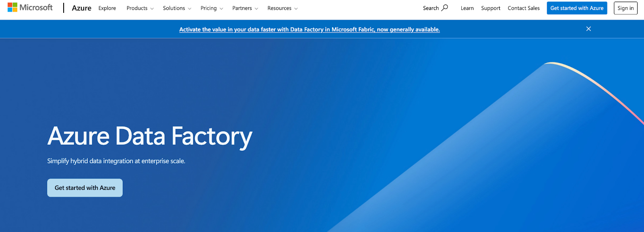Expand the Solutions dropdown
Viewport: 644px width, 232px height.
[177, 8]
